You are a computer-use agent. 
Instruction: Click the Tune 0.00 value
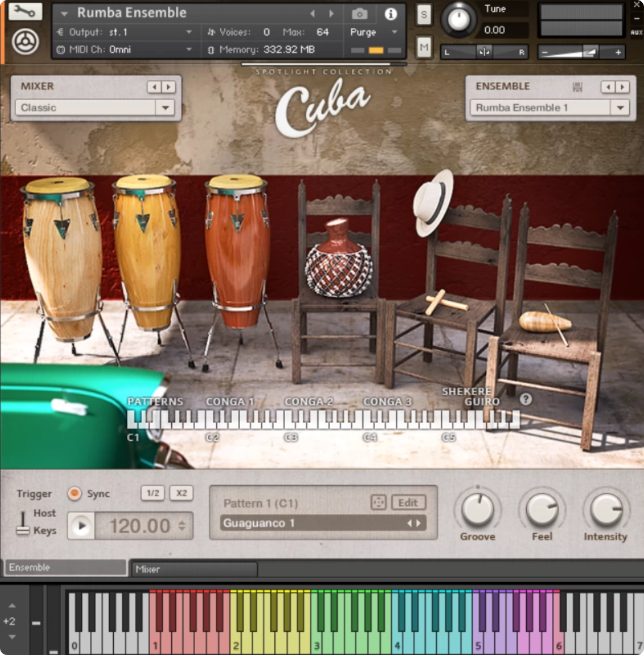(494, 30)
